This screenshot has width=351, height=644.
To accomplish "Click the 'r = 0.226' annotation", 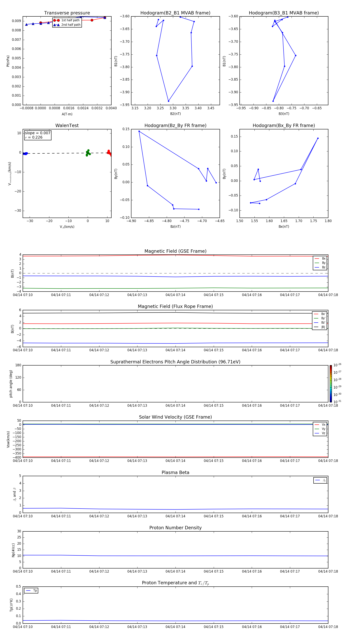I will tap(34, 138).
